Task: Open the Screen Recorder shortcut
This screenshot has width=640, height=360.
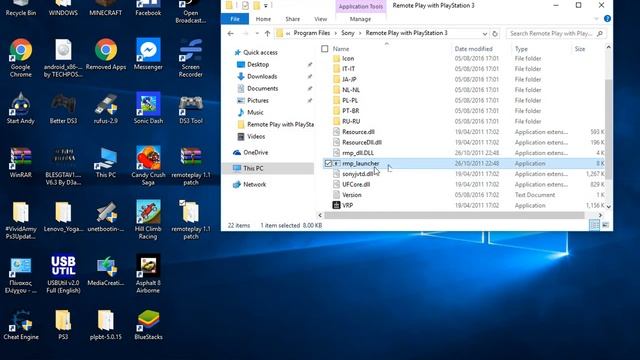Action: 191,58
